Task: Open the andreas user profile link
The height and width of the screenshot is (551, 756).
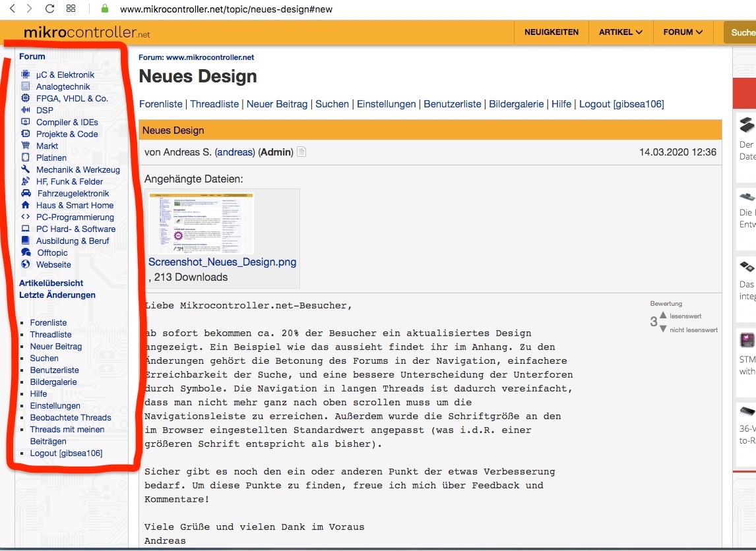Action: tap(235, 152)
